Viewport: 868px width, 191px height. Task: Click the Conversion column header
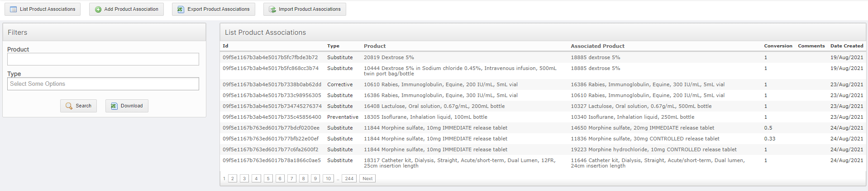tap(778, 46)
